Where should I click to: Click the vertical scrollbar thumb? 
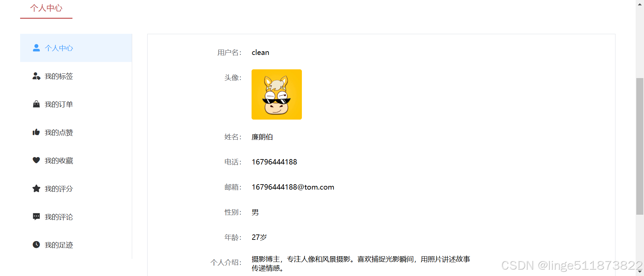pos(640,146)
